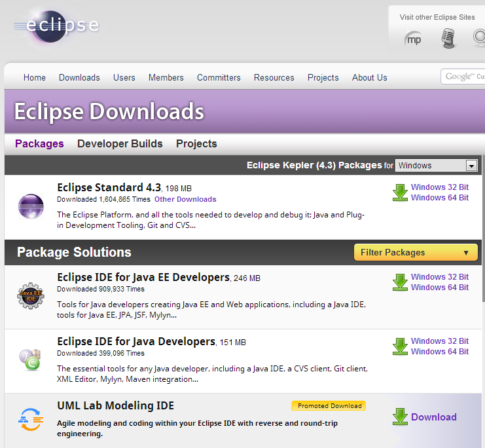
Task: Open Eclipse IDE for Java Developers title
Action: [x=136, y=341]
